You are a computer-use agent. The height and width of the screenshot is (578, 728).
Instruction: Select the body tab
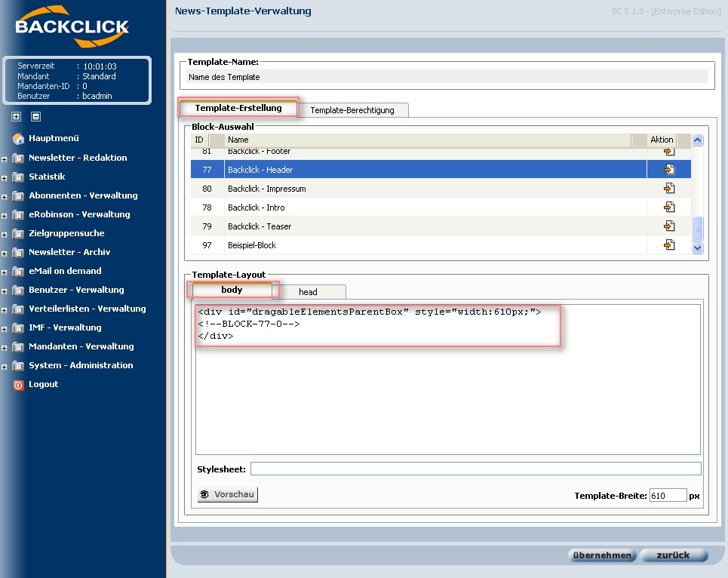pos(232,290)
